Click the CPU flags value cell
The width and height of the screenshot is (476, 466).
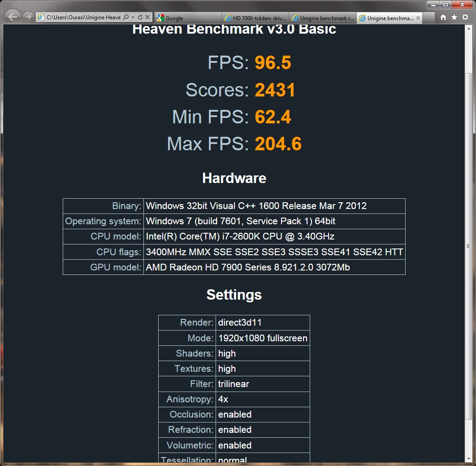coord(274,252)
